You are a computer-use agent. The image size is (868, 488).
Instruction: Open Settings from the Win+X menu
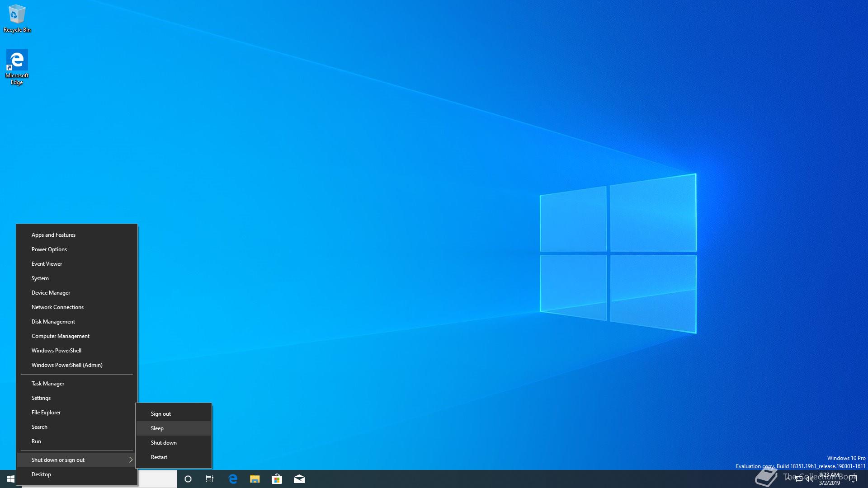tap(77, 398)
